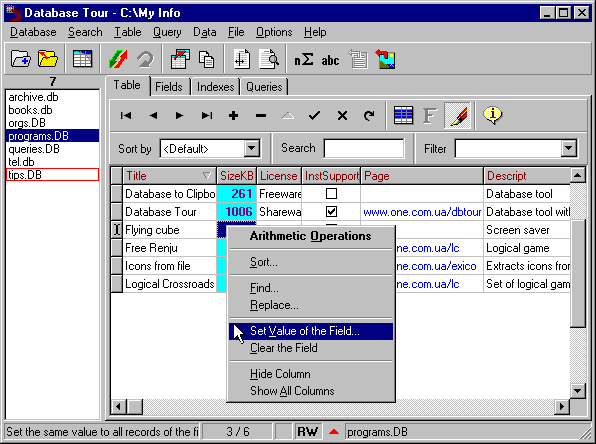Expand the Filter dropdown arrow
The height and width of the screenshot is (444, 596).
point(569,148)
